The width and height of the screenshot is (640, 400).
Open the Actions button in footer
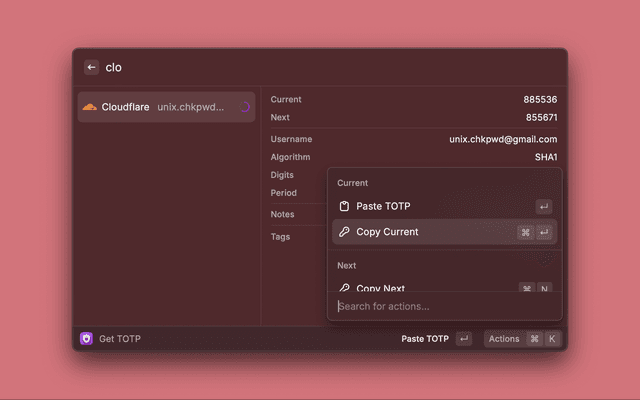[504, 339]
